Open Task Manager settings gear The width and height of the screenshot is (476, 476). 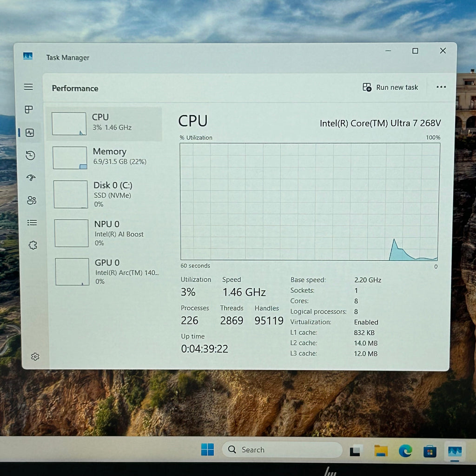[35, 357]
